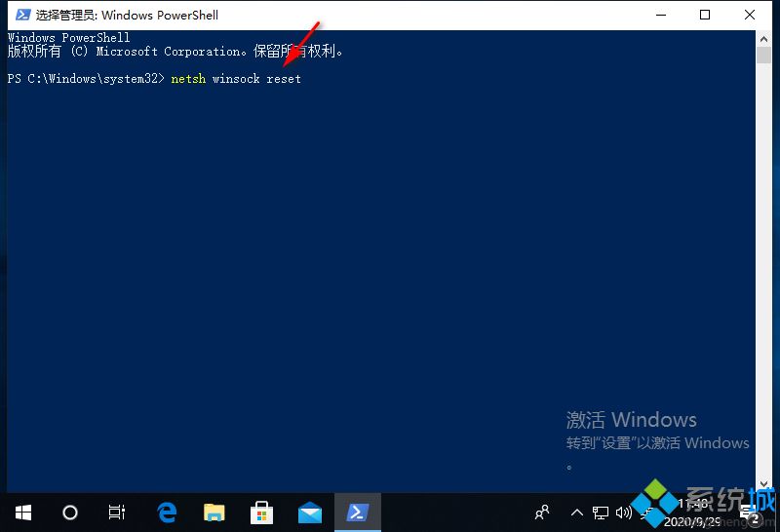The image size is (780, 532).
Task: Open the People icon in the tray
Action: coord(542,513)
